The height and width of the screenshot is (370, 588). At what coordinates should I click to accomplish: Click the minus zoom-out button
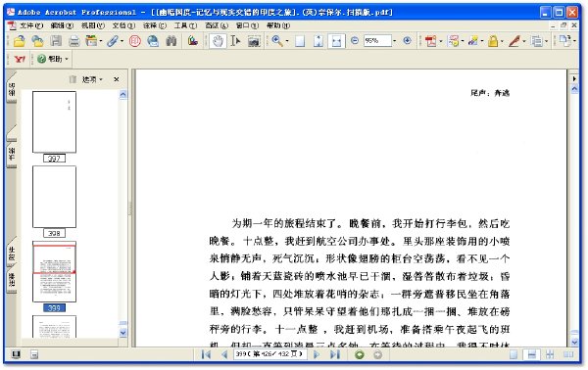pyautogui.click(x=355, y=40)
